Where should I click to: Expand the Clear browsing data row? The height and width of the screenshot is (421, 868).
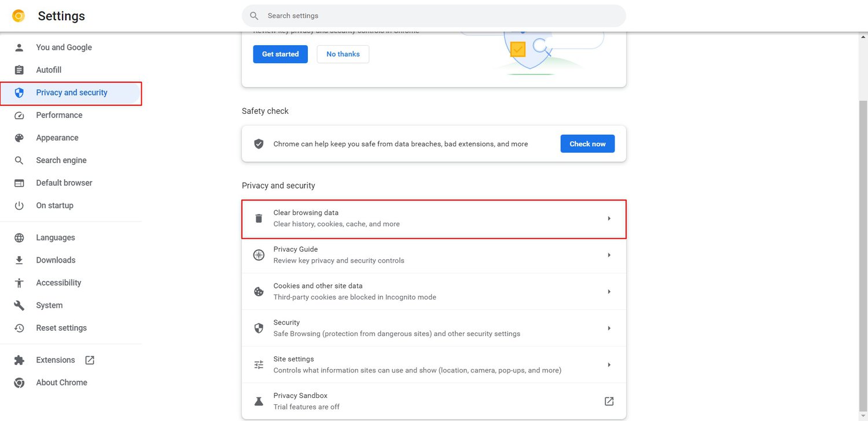click(608, 218)
